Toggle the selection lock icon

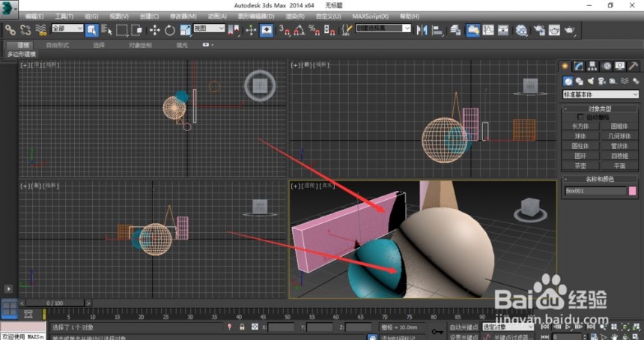[242, 327]
